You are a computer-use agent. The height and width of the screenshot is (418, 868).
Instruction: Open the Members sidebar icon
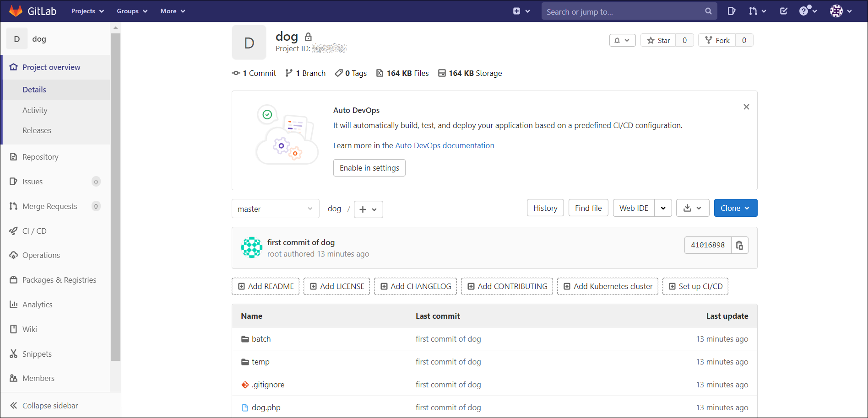pyautogui.click(x=14, y=378)
